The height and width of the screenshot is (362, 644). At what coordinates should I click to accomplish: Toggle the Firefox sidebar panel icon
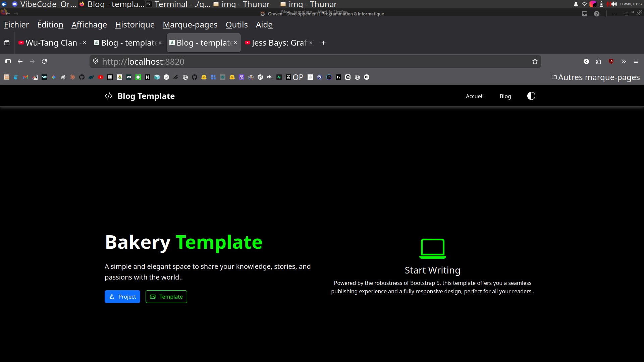point(8,62)
